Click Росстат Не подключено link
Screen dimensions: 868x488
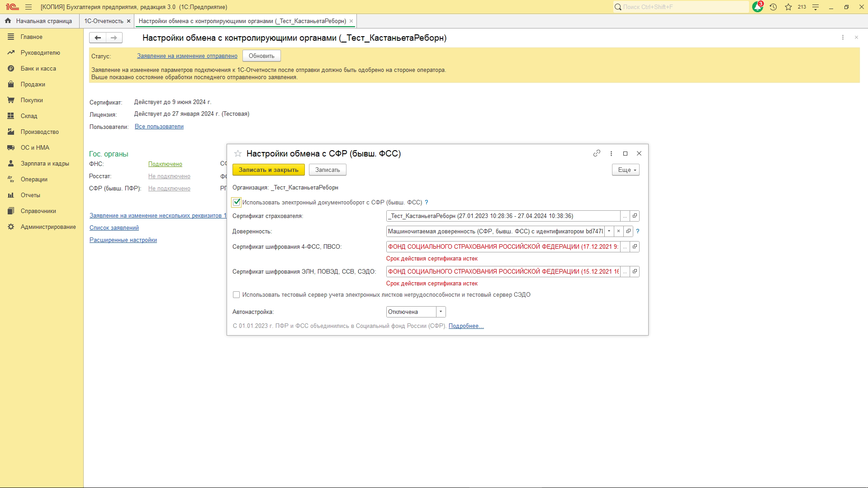[169, 176]
